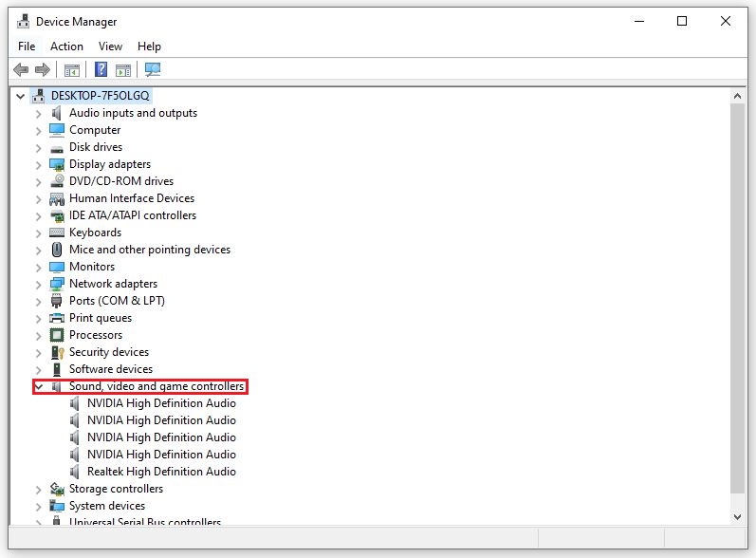756x558 pixels.
Task: Click Show/Hide Console Tree toolbar icon
Action: point(72,70)
